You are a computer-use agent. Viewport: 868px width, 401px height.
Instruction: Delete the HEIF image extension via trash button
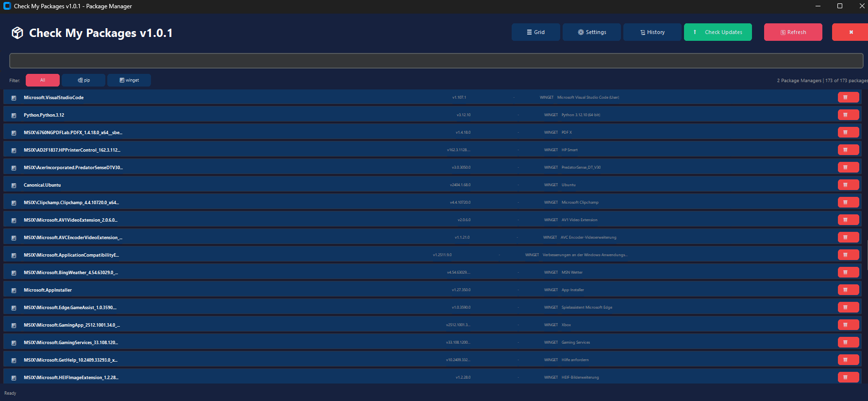(x=848, y=377)
